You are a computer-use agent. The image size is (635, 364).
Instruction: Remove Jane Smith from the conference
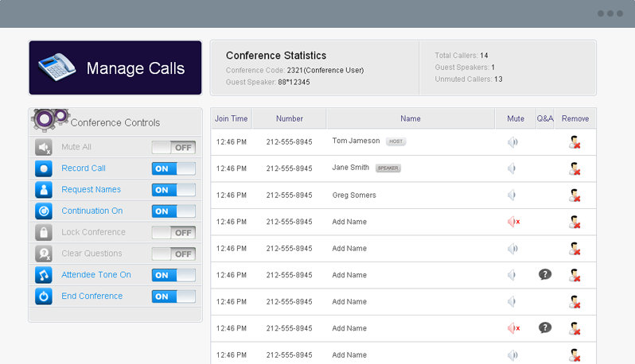575,168
